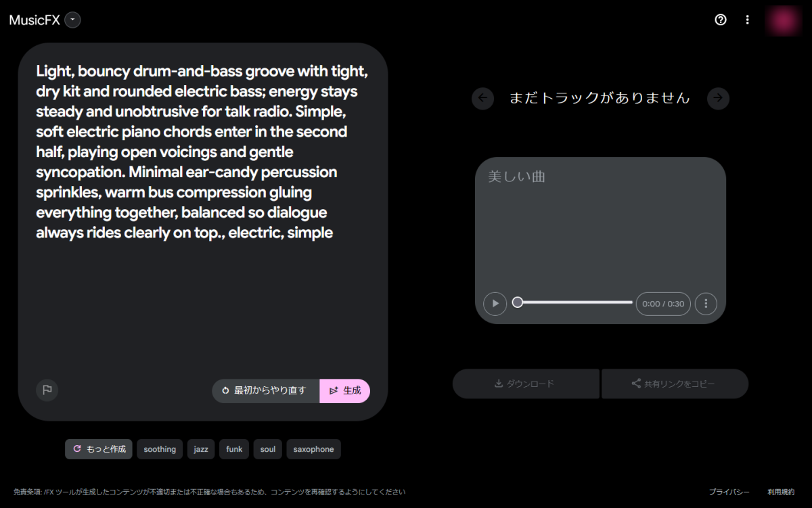Image resolution: width=812 pixels, height=508 pixels.
Task: Select the jazz suggestion chip
Action: (201, 449)
